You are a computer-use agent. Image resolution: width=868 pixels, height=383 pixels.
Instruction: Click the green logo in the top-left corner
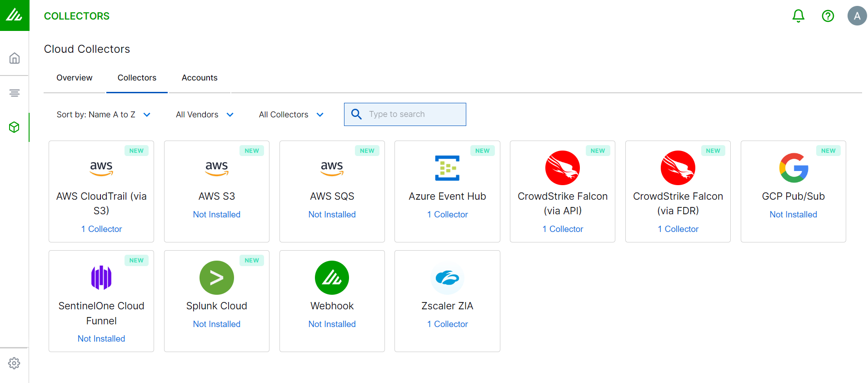pyautogui.click(x=15, y=15)
